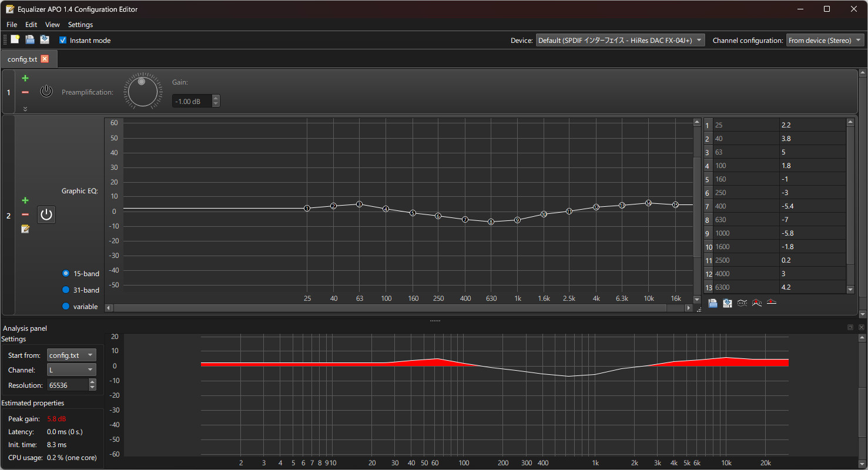Image resolution: width=868 pixels, height=470 pixels.
Task: Close the config.txt tab
Action: pos(45,59)
